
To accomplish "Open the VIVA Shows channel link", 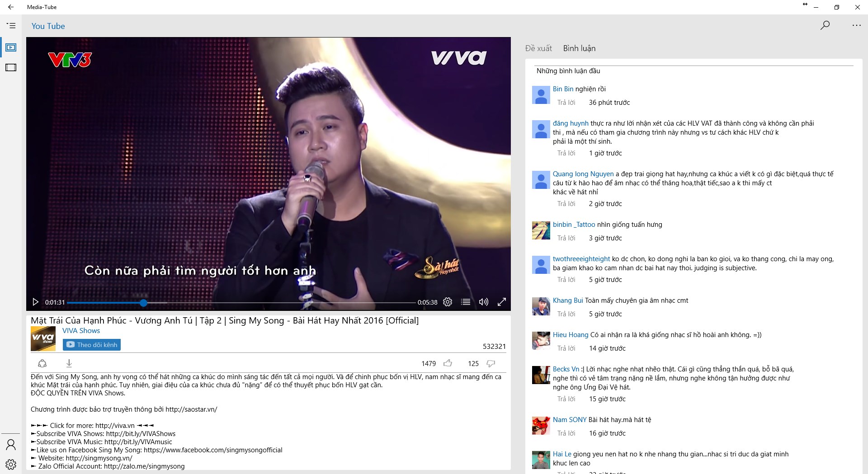I will (x=81, y=331).
